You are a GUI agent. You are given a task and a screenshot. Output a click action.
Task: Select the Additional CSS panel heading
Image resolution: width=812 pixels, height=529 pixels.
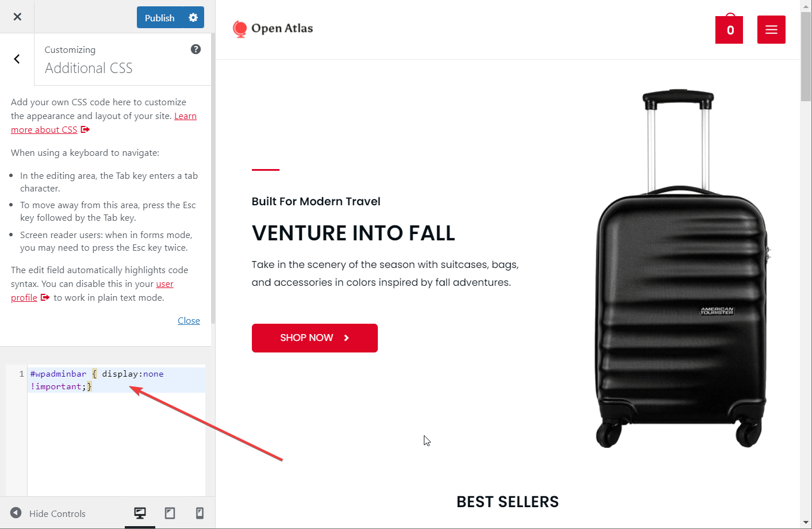[88, 68]
